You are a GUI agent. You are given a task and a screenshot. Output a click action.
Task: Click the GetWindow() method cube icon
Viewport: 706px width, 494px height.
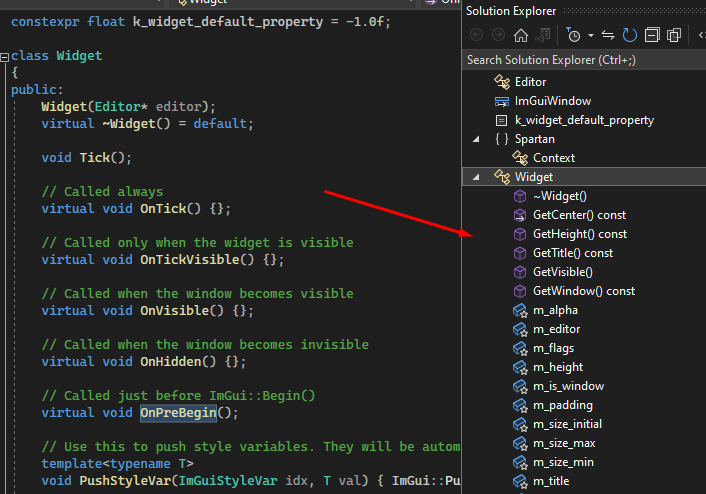[x=520, y=291]
